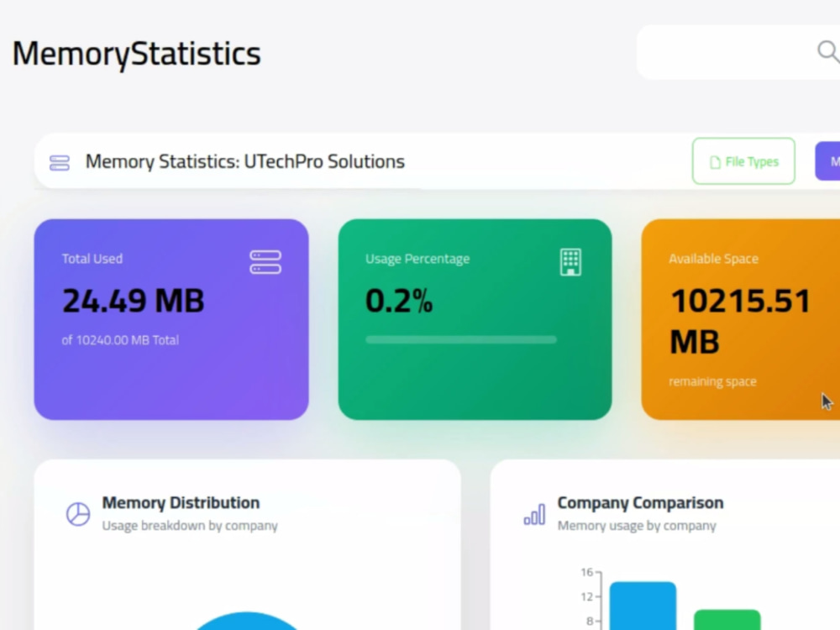Click "Memory Statistics: UTechPro Solutions" header text

point(245,162)
